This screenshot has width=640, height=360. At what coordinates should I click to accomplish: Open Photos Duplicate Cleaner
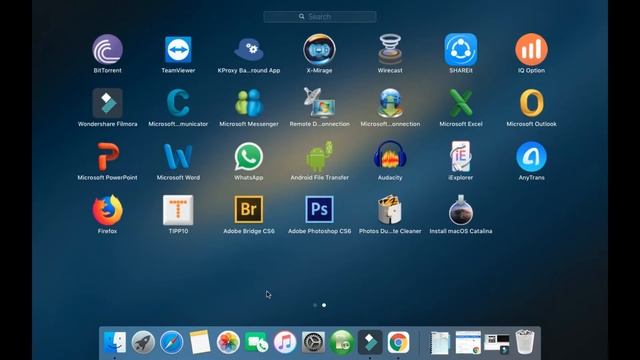click(x=390, y=210)
